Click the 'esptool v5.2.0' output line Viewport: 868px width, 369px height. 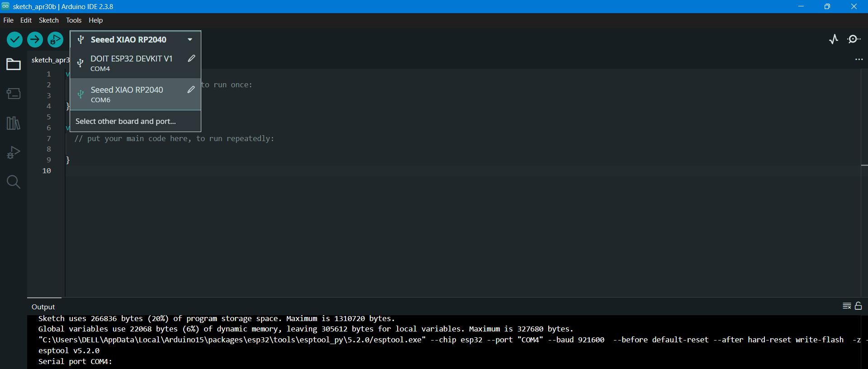point(69,350)
